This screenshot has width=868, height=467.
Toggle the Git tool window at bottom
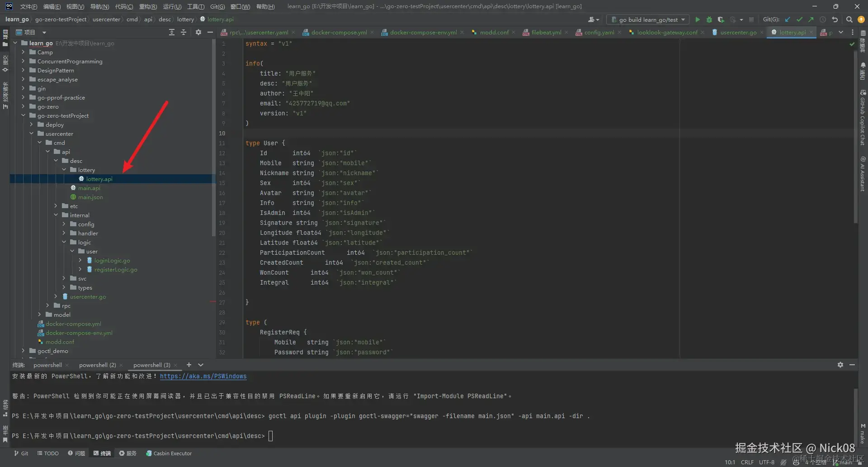(21, 453)
